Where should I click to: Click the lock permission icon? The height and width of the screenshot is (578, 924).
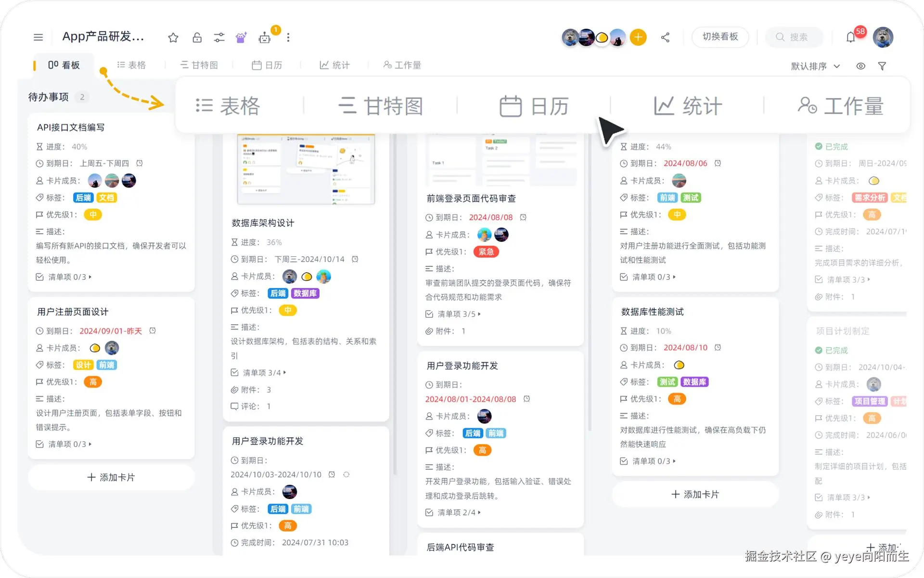[197, 38]
